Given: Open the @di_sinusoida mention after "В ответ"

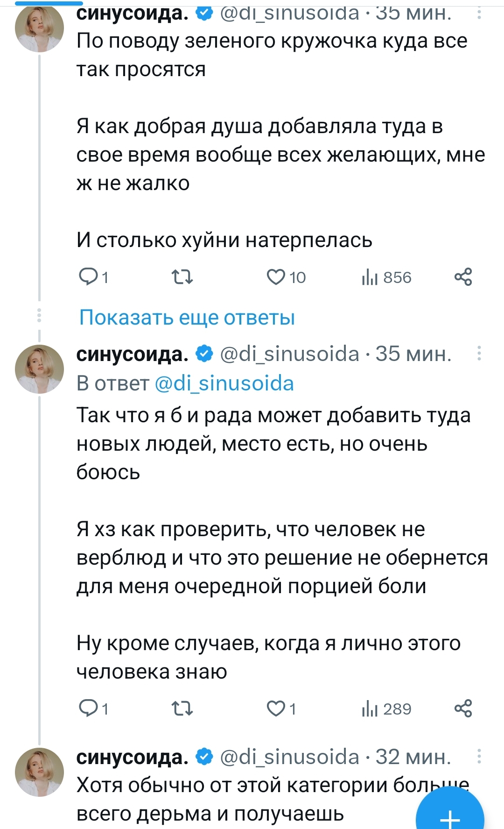Looking at the screenshot, I should coord(224,383).
